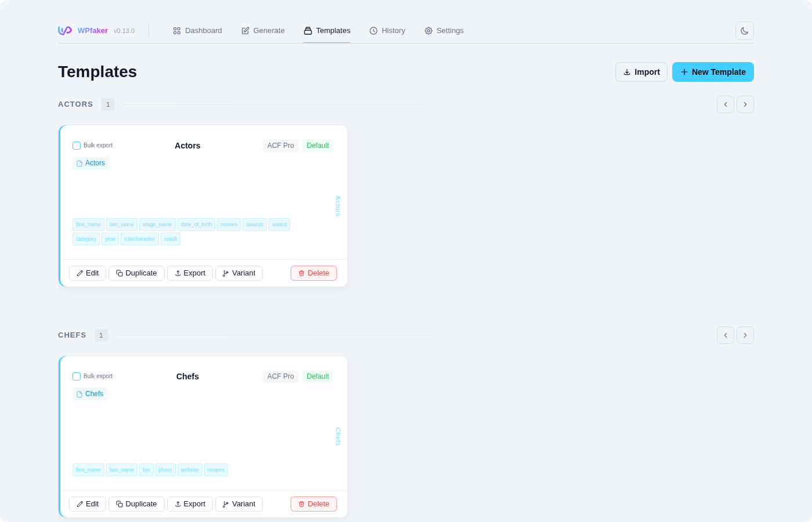Click the trash icon on Chefs Delete button
Viewport: 812px width, 522px height.
pyautogui.click(x=302, y=504)
